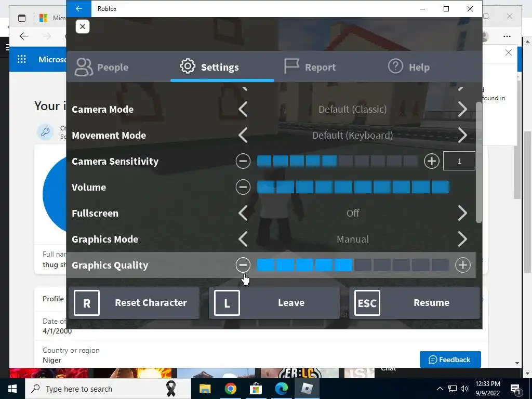Click the settings menu scrollbar thumb
The height and width of the screenshot is (399, 532).
click(478, 162)
